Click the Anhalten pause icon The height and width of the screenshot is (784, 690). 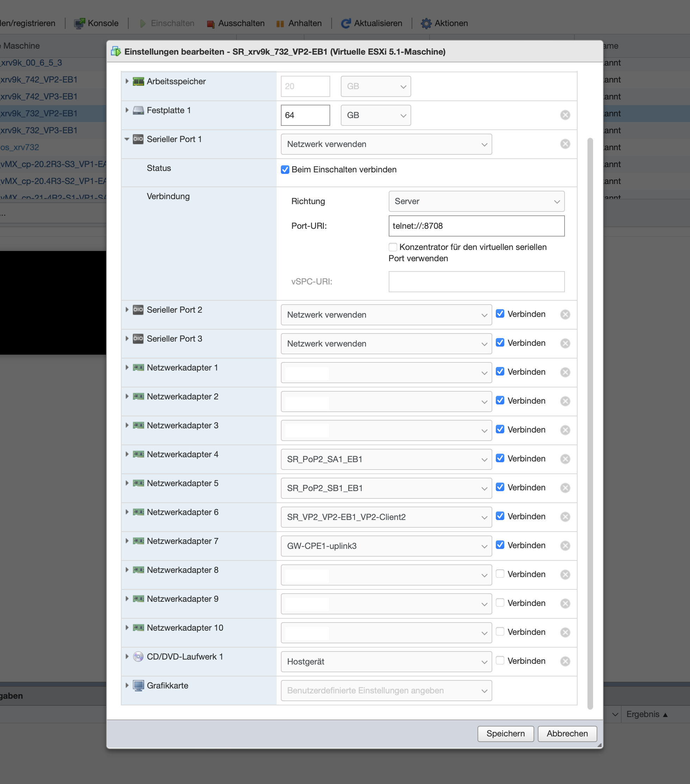click(x=280, y=24)
